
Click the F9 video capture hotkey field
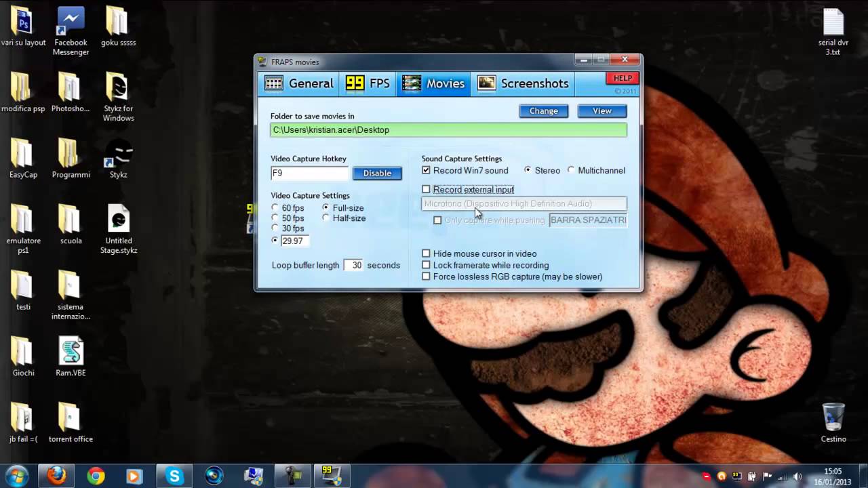click(x=309, y=174)
